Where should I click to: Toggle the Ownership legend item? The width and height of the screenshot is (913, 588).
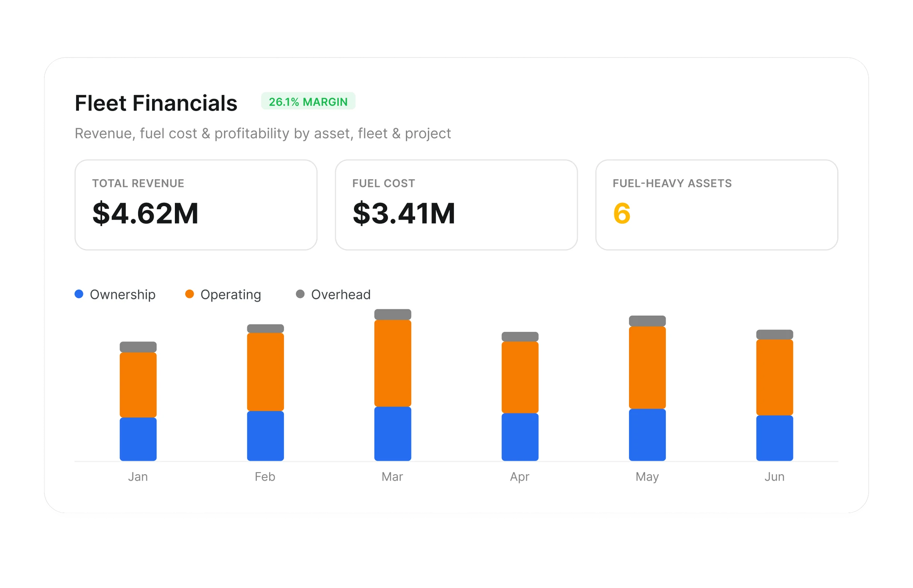tap(115, 294)
